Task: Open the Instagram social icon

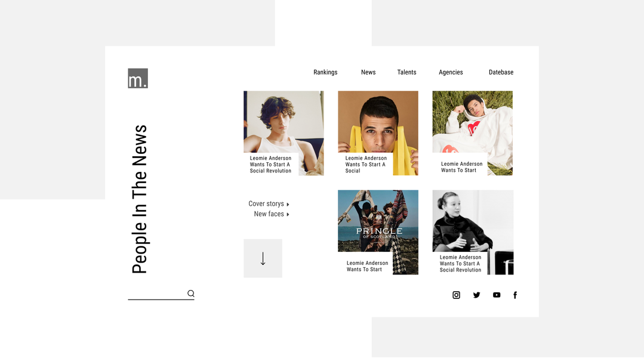Action: [457, 295]
